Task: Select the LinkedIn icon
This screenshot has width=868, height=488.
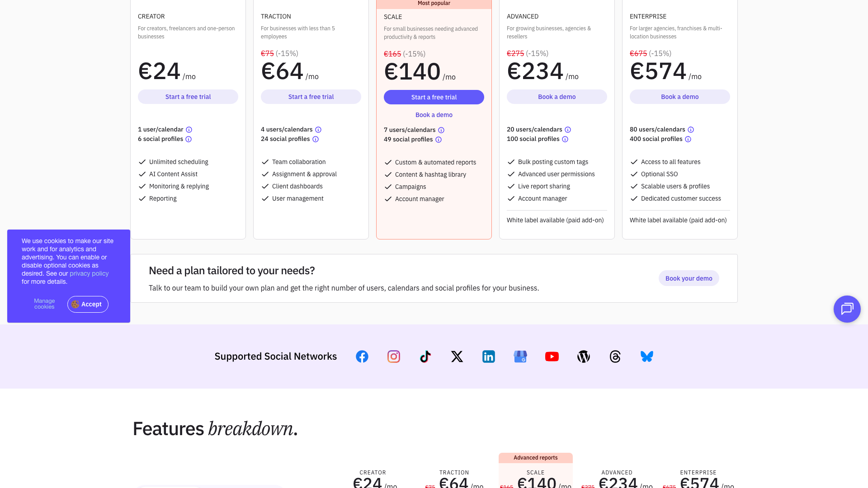Action: click(x=489, y=357)
